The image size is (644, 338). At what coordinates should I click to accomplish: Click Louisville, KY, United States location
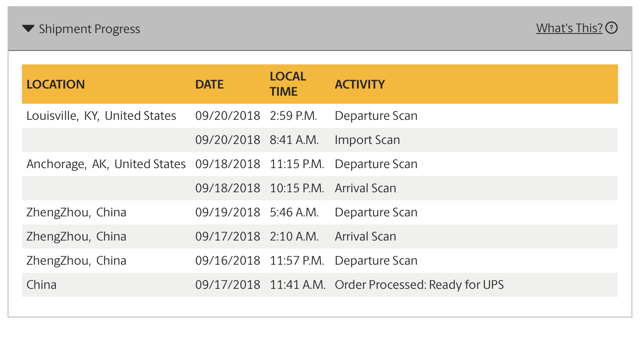click(102, 116)
